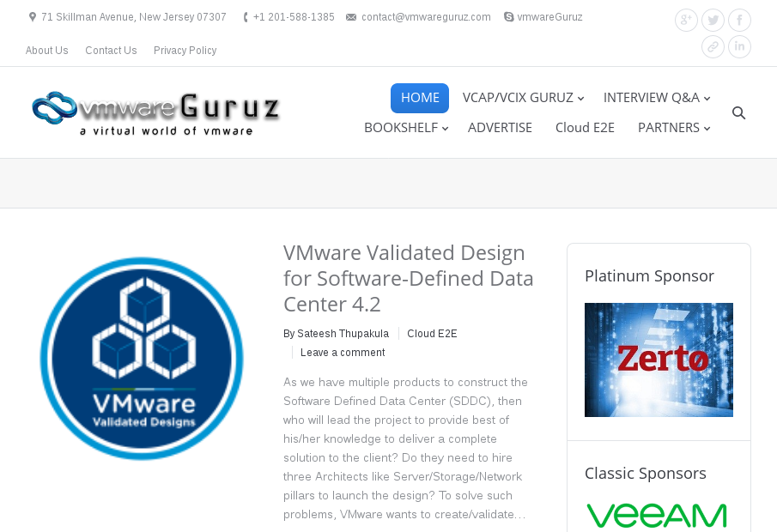The width and height of the screenshot is (777, 532).
Task: Click the phone number +1 201-588-1385
Action: [294, 17]
